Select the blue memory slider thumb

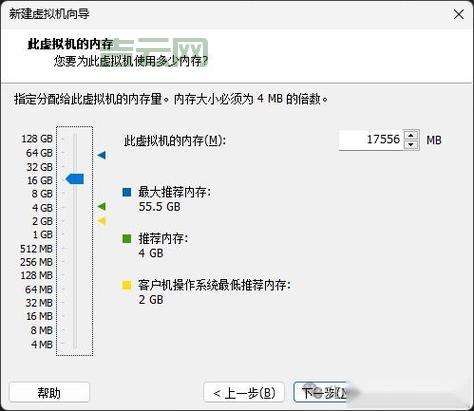[x=75, y=179]
